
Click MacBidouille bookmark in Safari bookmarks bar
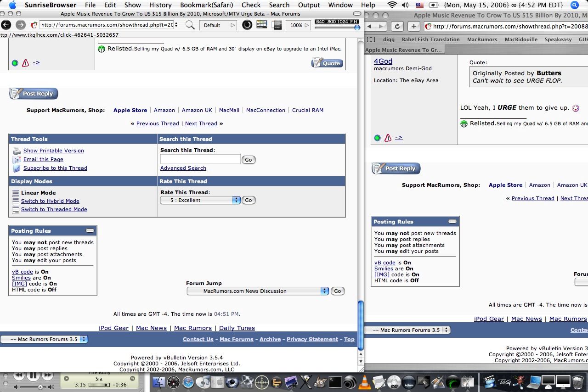521,39
